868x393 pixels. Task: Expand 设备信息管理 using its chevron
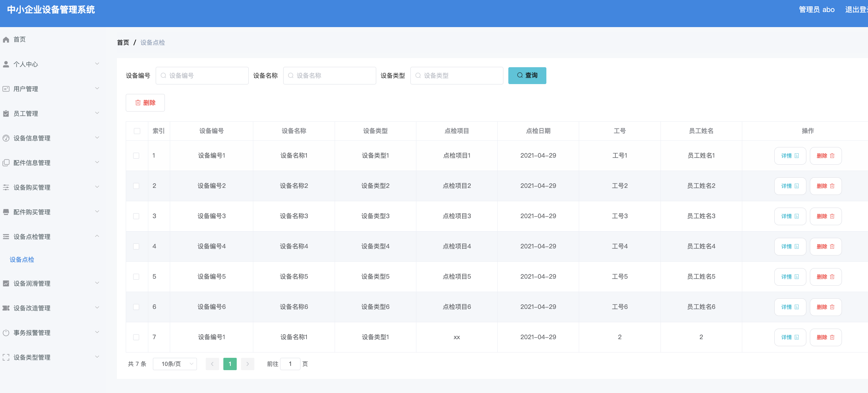97,138
